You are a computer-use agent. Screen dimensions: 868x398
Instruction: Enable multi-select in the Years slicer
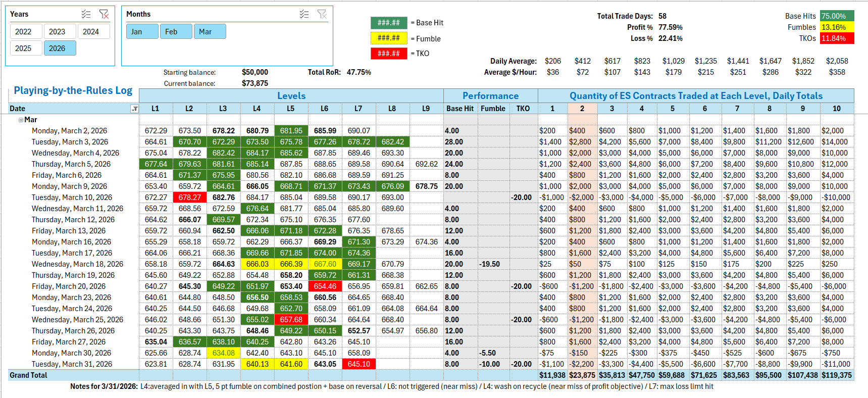click(86, 14)
